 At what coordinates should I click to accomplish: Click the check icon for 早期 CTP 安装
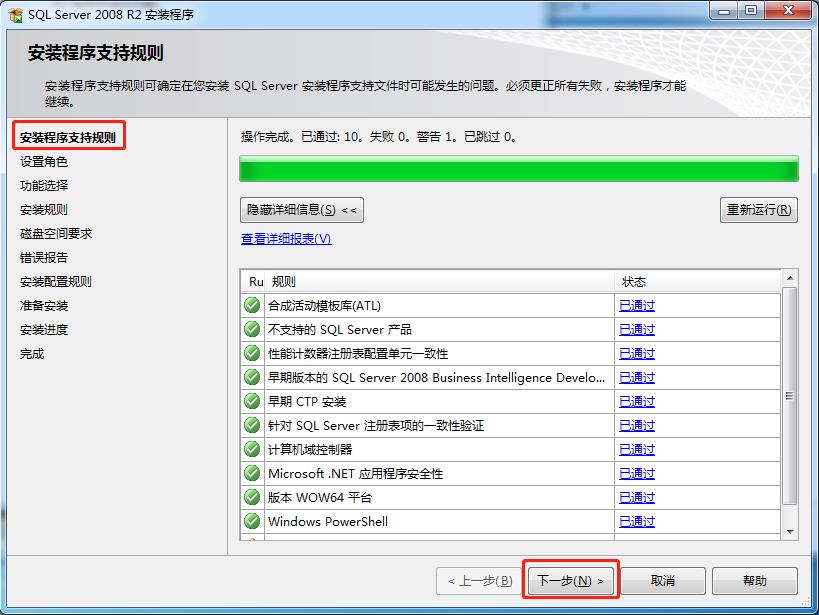point(251,401)
